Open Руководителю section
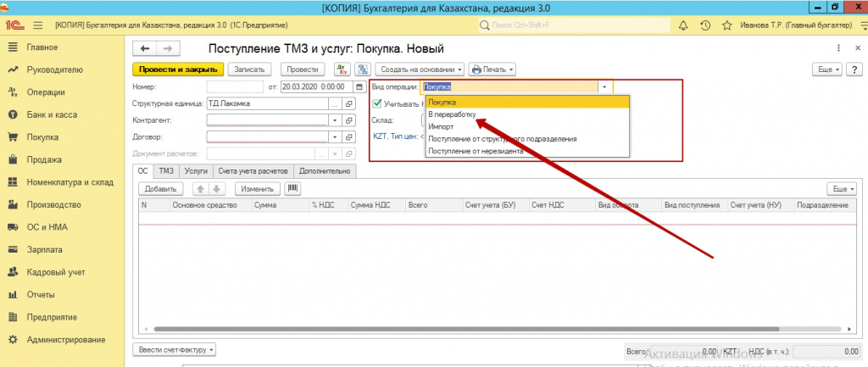Image resolution: width=868 pixels, height=367 pixels. [54, 70]
